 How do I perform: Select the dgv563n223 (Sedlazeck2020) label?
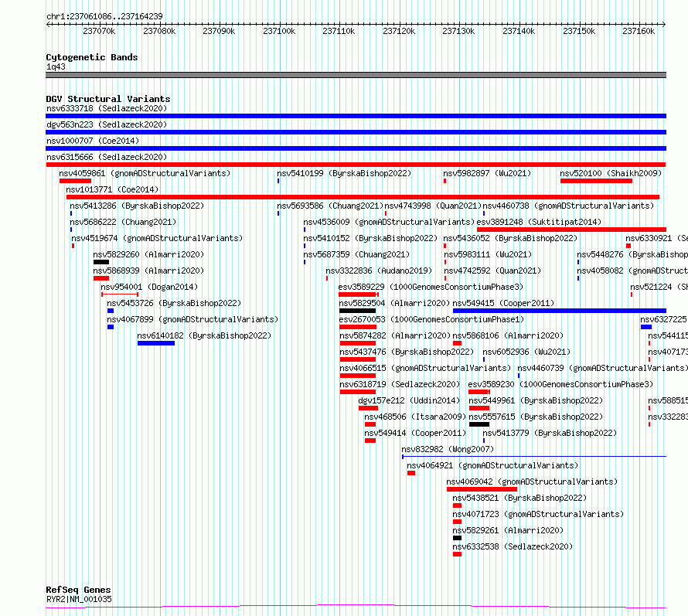pos(107,124)
